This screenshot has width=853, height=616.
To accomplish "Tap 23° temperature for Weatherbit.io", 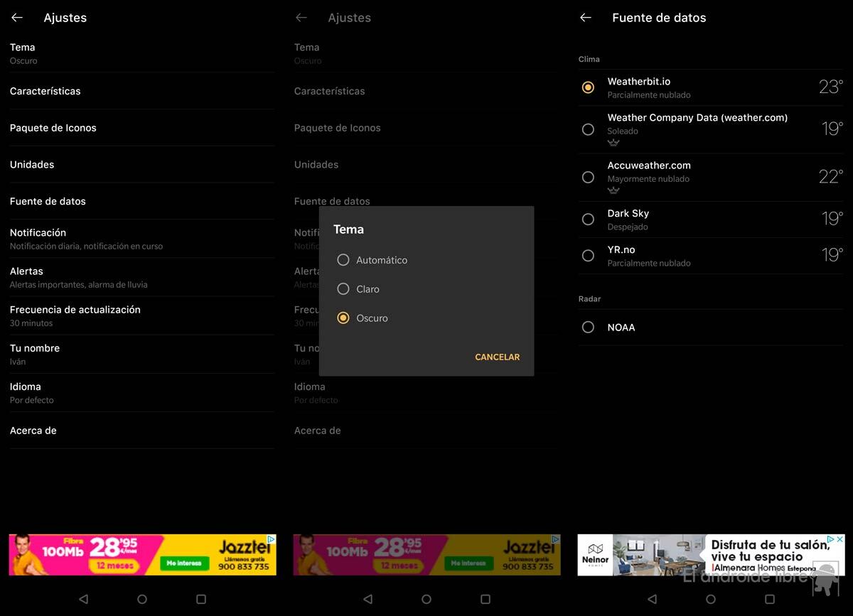I will (831, 87).
